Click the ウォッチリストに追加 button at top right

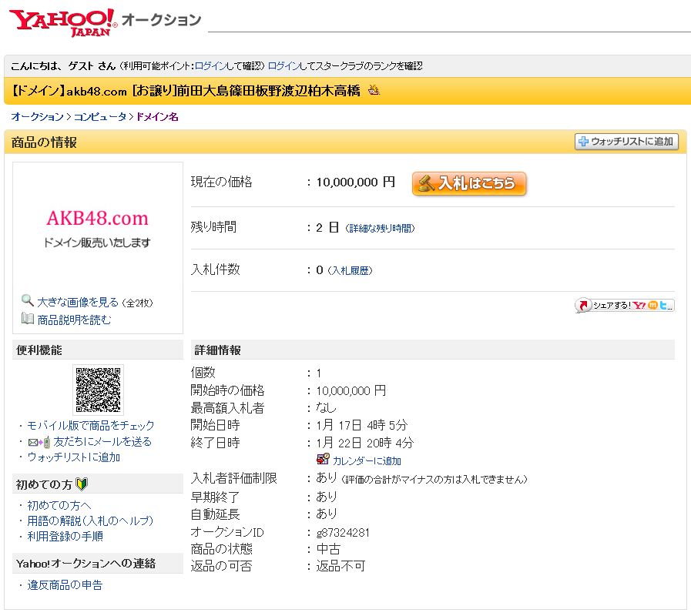click(x=626, y=142)
